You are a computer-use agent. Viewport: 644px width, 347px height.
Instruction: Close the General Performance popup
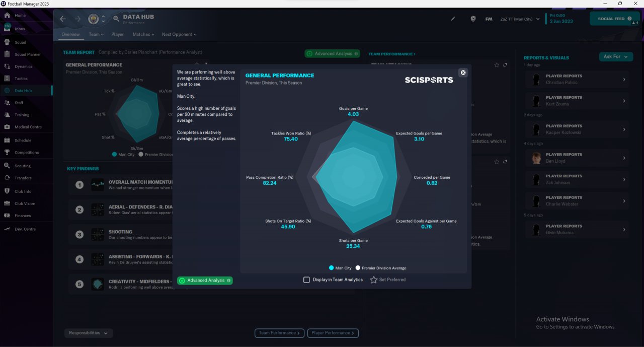pyautogui.click(x=463, y=73)
